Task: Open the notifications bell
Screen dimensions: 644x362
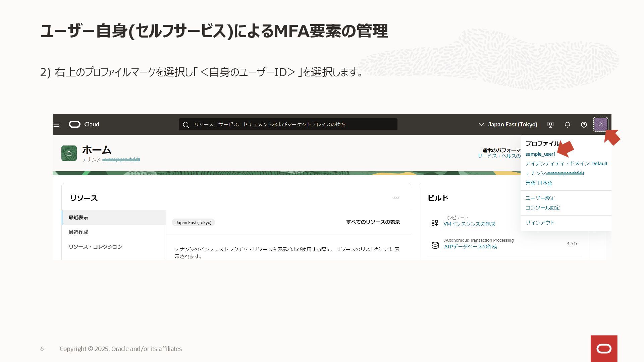Action: [568, 125]
